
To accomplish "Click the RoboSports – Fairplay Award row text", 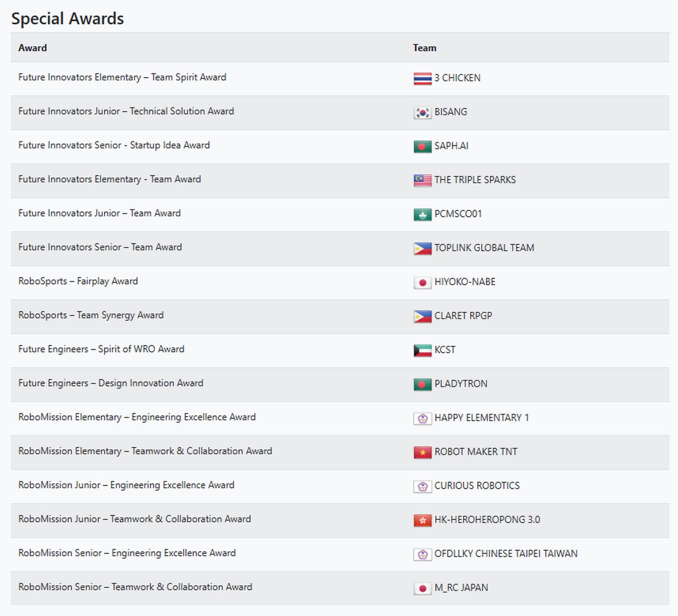I will pyautogui.click(x=78, y=281).
